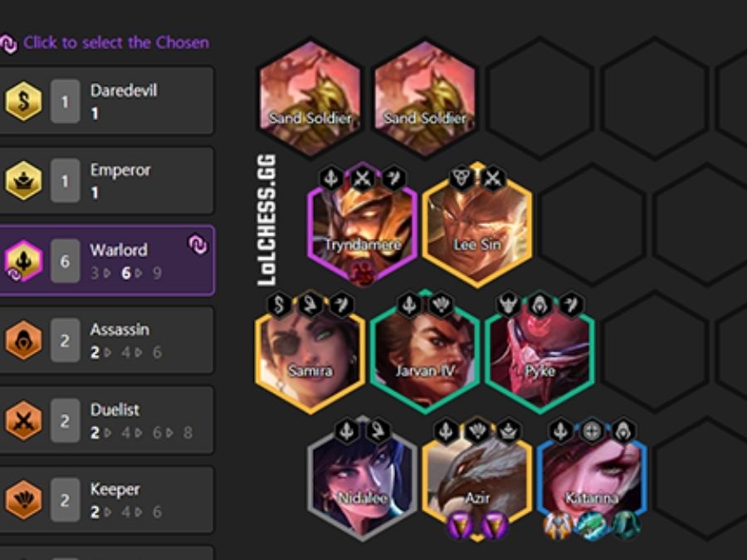Click the Assassin trait hood icon

23,340
